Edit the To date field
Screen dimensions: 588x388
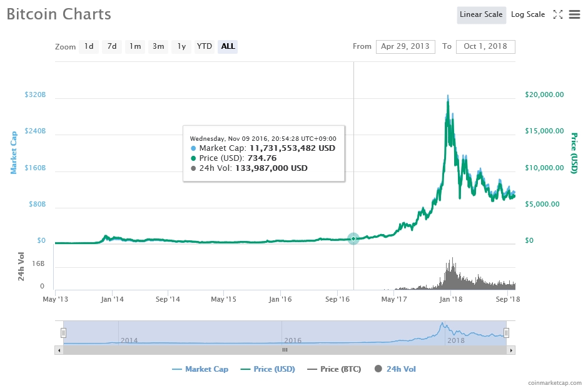[485, 46]
